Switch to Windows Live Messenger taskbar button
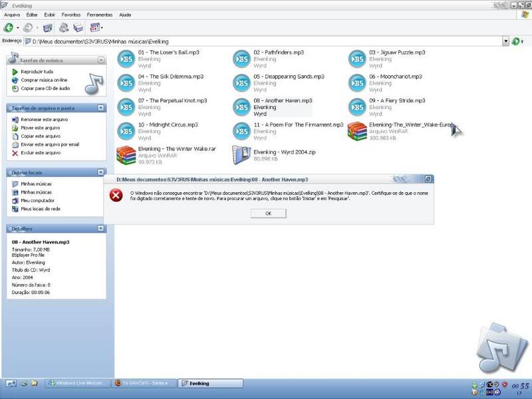The image size is (532, 399). tap(77, 384)
